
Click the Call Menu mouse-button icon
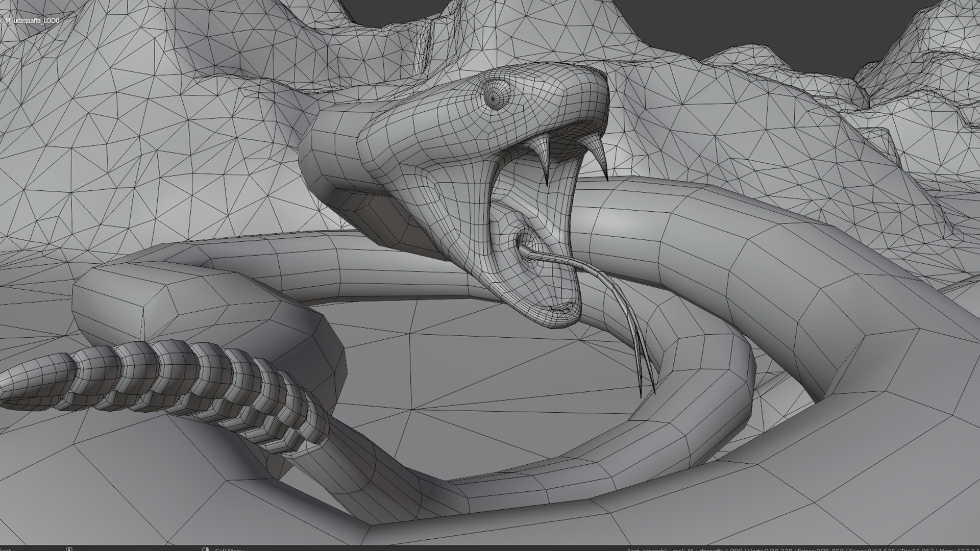pyautogui.click(x=205, y=549)
